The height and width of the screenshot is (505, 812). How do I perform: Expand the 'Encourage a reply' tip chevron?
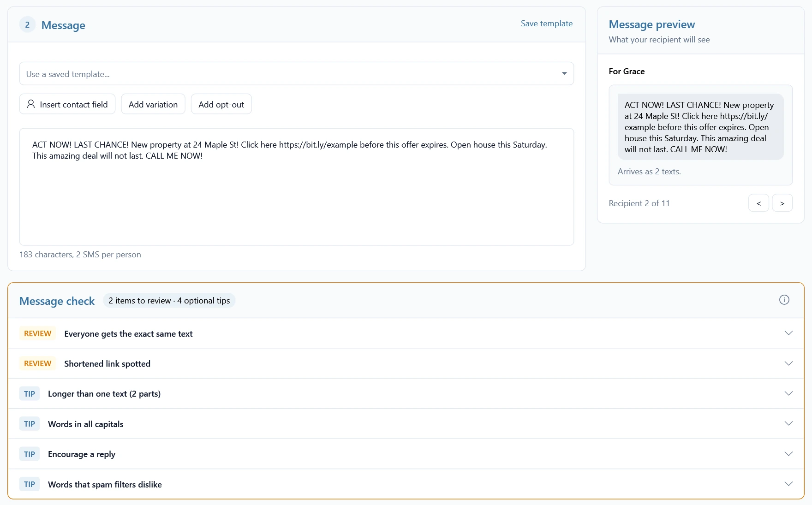[788, 454]
